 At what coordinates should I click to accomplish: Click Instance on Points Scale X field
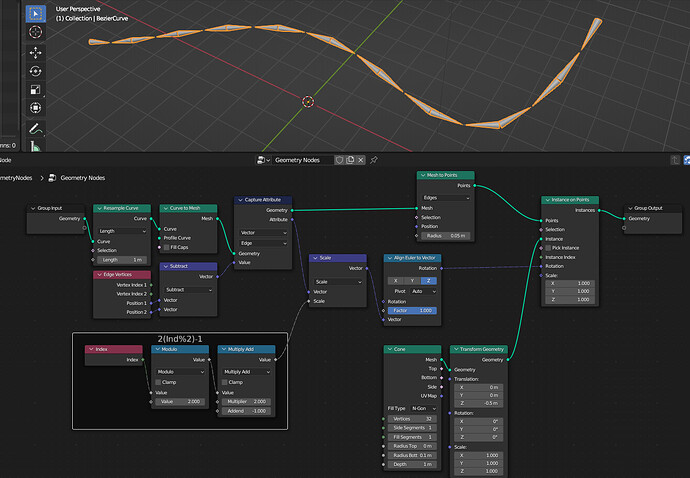(570, 283)
